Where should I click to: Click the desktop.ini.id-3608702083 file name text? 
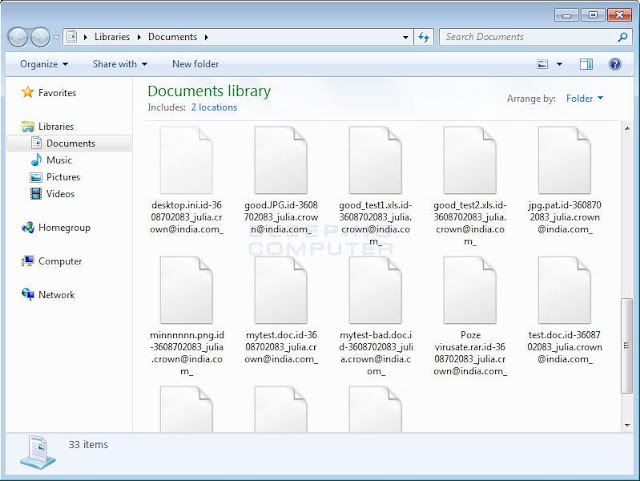[187, 217]
